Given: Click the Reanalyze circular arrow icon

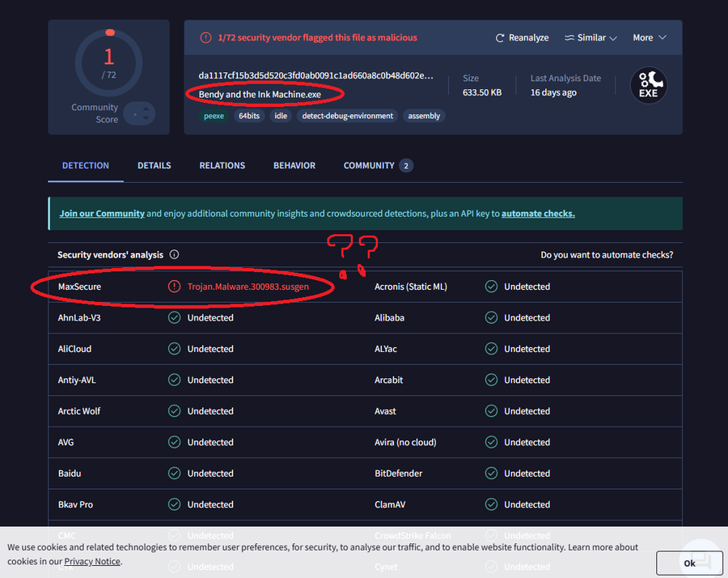Looking at the screenshot, I should 500,38.
